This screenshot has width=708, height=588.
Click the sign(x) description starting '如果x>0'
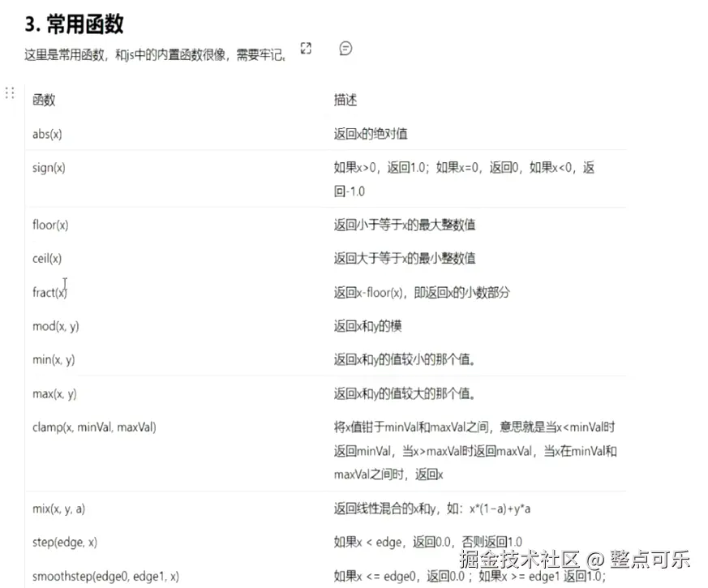point(464,179)
